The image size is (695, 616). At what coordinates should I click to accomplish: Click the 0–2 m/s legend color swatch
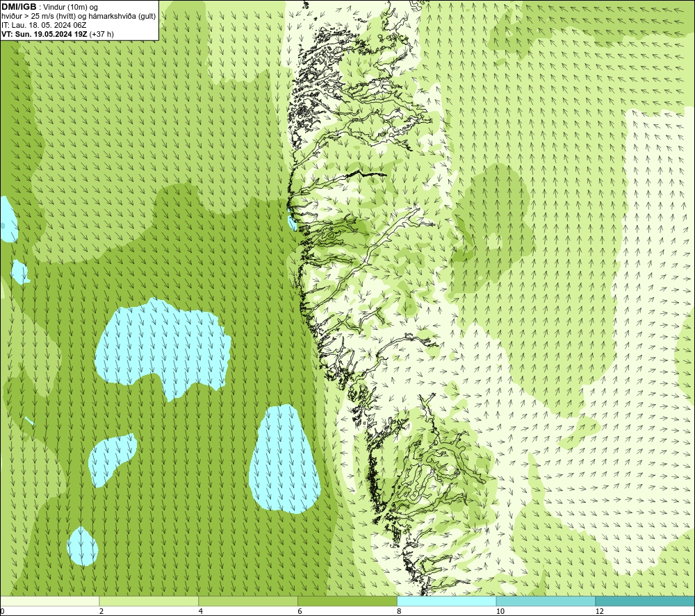coord(49,601)
